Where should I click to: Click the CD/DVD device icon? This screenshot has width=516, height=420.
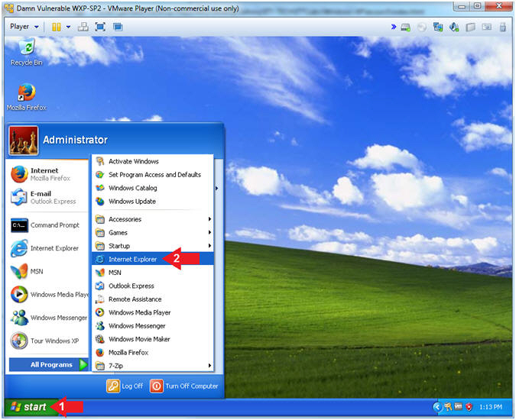421,27
